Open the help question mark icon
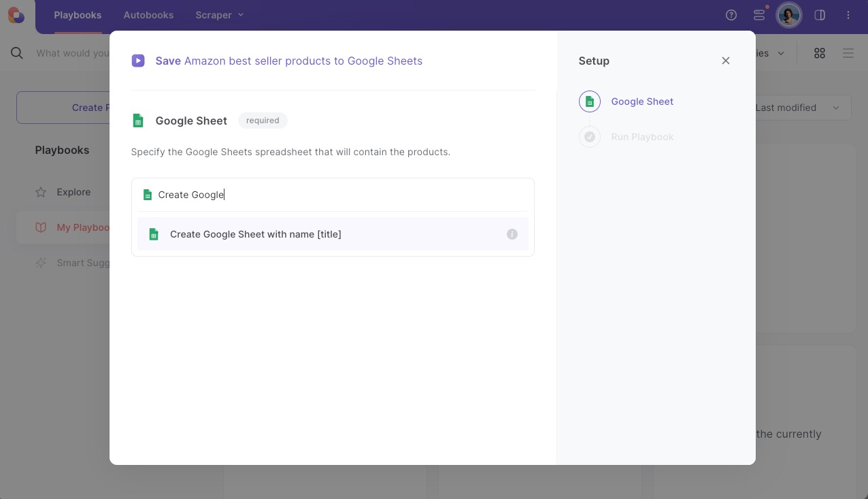The height and width of the screenshot is (499, 868). tap(731, 15)
